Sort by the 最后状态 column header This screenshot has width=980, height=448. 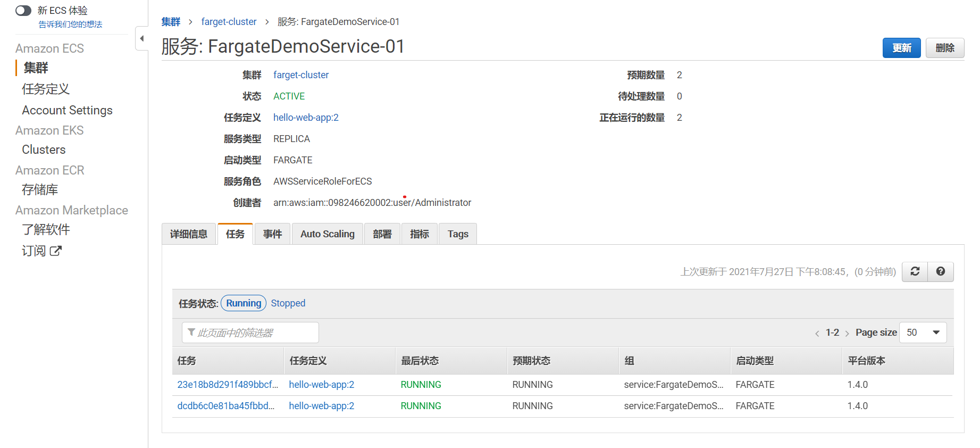pos(451,361)
